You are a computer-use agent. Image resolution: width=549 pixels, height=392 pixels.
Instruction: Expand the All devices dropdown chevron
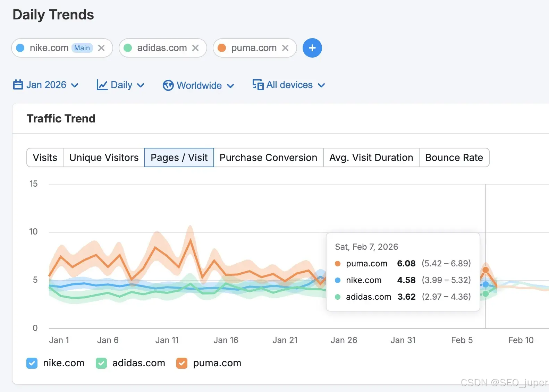[x=321, y=85]
